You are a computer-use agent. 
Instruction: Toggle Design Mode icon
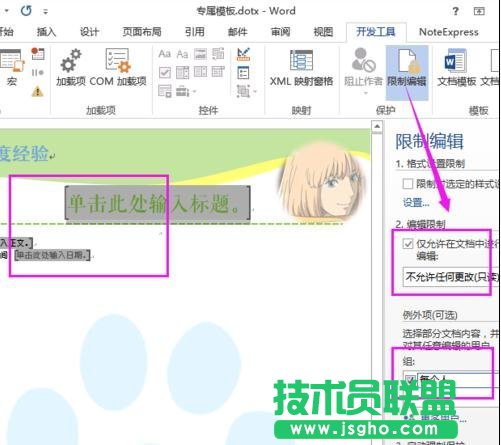click(243, 54)
